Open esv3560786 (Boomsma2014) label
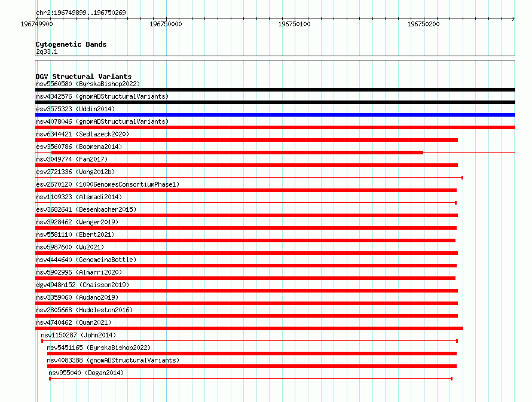This screenshot has height=402, width=532. 79,147
